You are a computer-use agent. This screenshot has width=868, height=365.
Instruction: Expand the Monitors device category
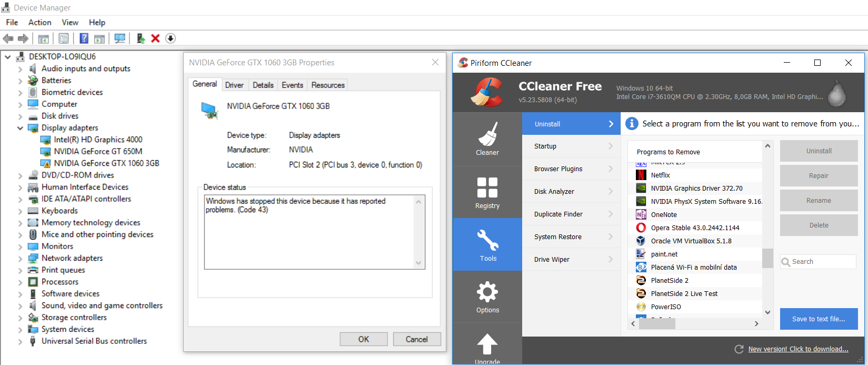(20, 246)
